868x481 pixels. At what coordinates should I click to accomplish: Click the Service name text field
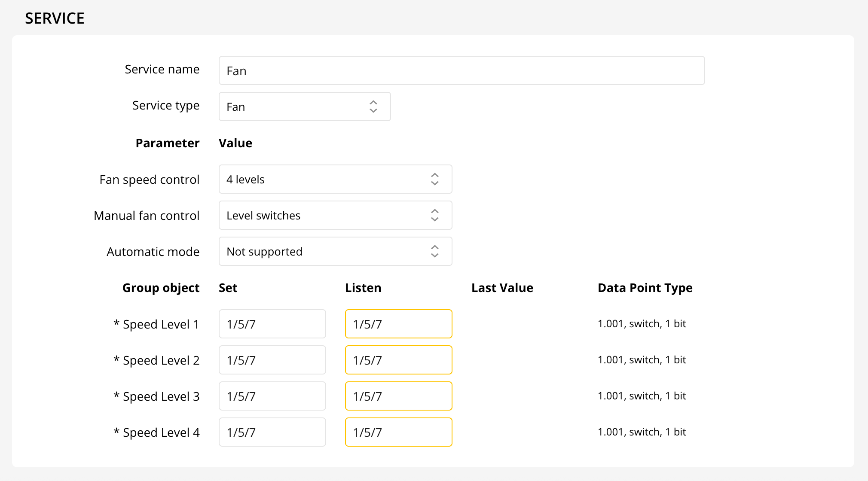[461, 71]
